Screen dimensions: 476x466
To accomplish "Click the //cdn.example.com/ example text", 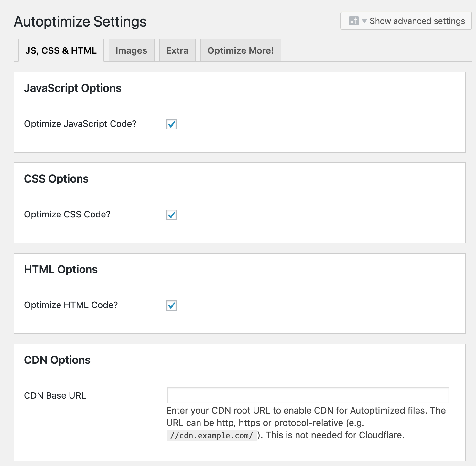I will (211, 435).
